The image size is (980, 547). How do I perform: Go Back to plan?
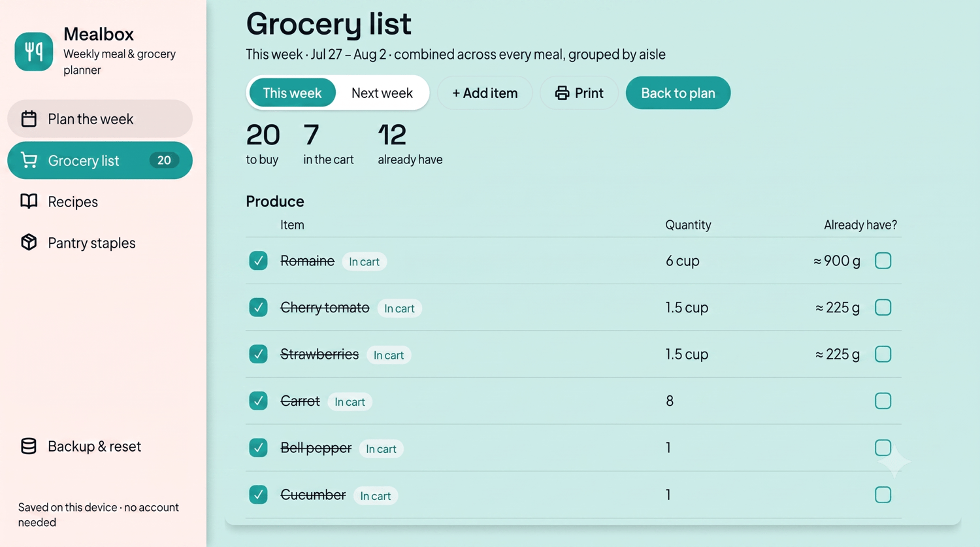click(678, 93)
